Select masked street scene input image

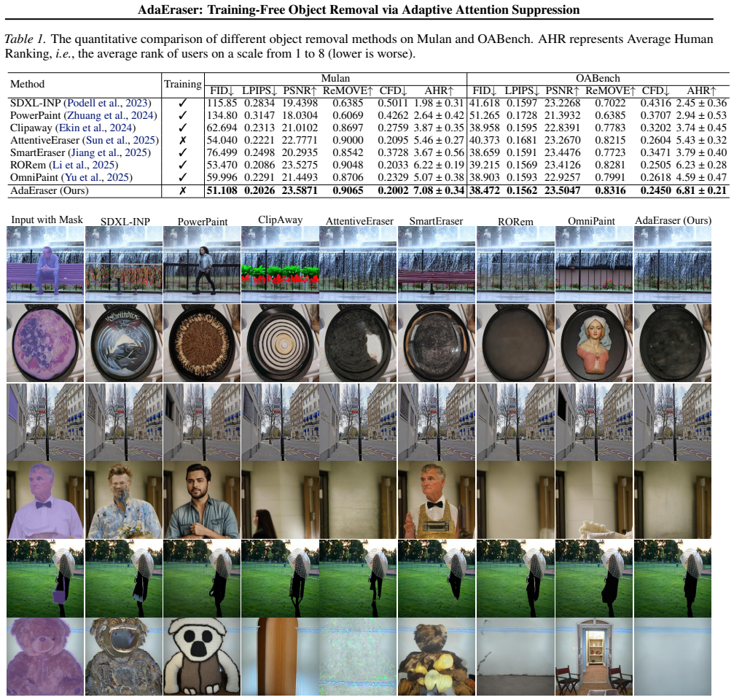pyautogui.click(x=45, y=422)
